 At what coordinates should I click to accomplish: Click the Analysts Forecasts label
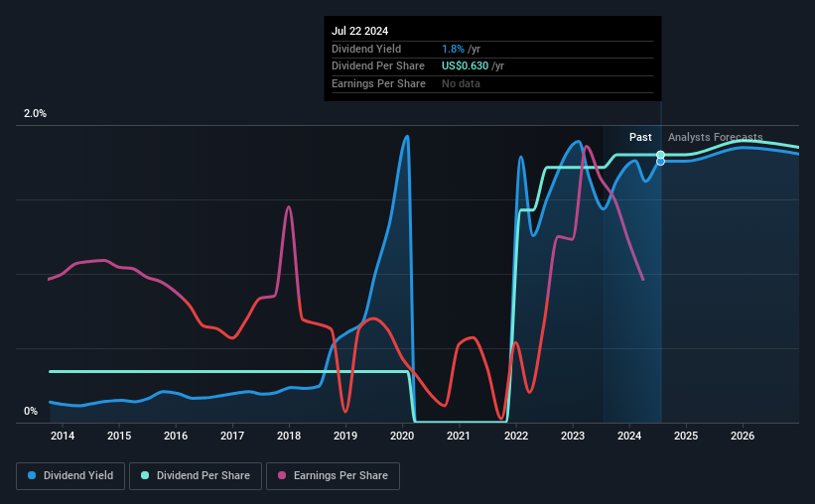coord(715,137)
